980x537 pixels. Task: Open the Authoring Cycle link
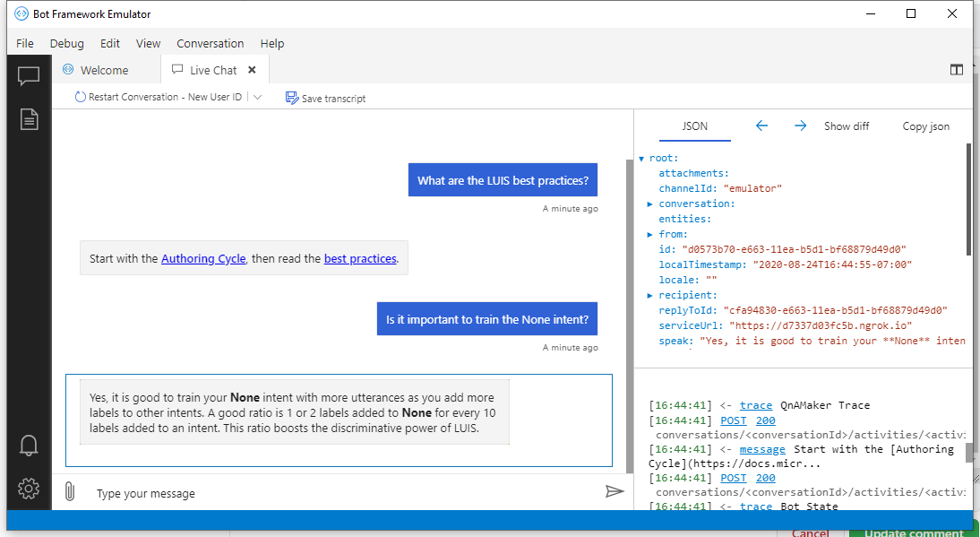point(203,258)
